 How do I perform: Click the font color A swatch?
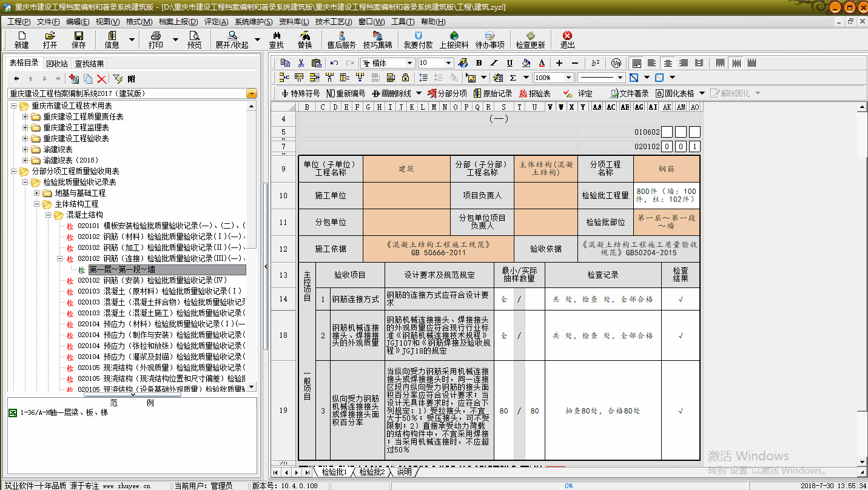pos(542,63)
